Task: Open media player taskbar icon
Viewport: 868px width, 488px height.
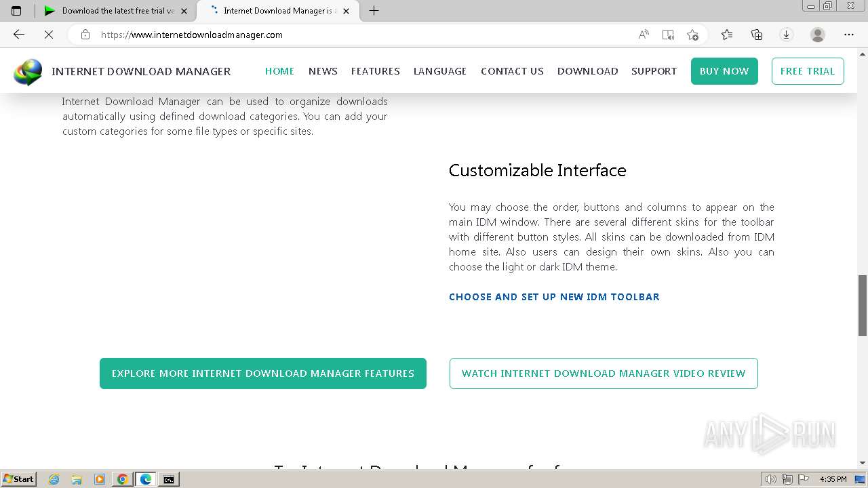Action: click(100, 479)
